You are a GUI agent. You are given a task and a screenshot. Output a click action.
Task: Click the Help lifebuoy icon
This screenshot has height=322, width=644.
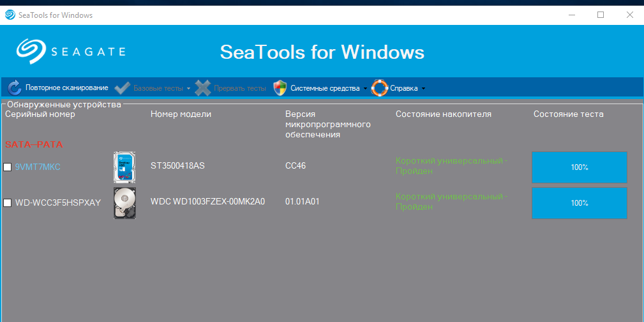point(379,88)
